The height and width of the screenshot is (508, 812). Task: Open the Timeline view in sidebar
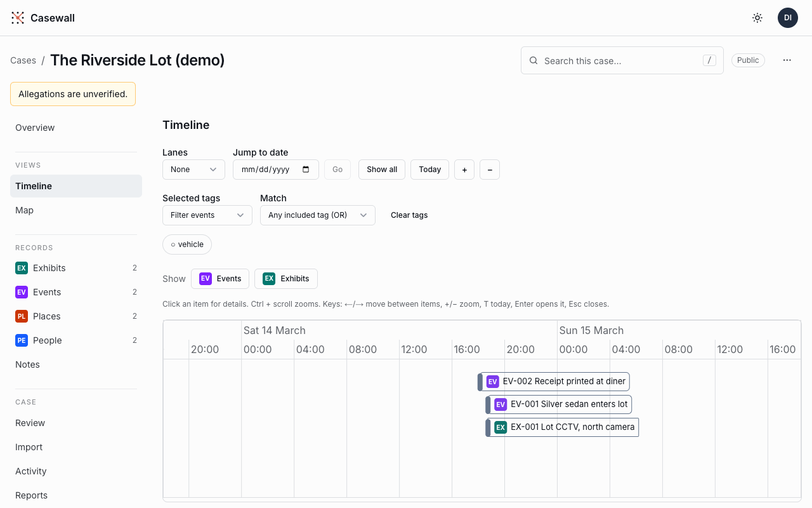(76, 186)
